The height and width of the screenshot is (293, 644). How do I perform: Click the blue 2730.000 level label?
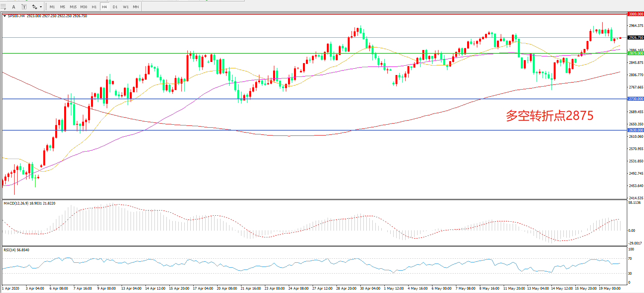(x=636, y=99)
